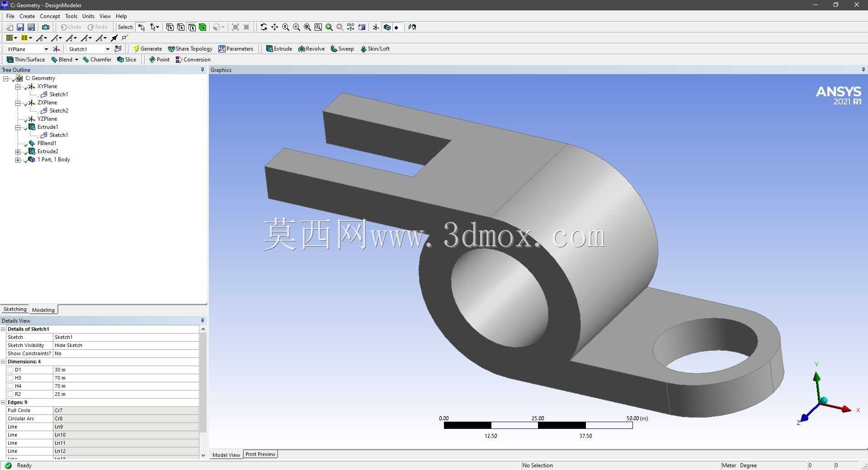Viewport: 868px width, 470px height.
Task: Open the Sketch1 sketch dropdown
Action: pyautogui.click(x=108, y=49)
